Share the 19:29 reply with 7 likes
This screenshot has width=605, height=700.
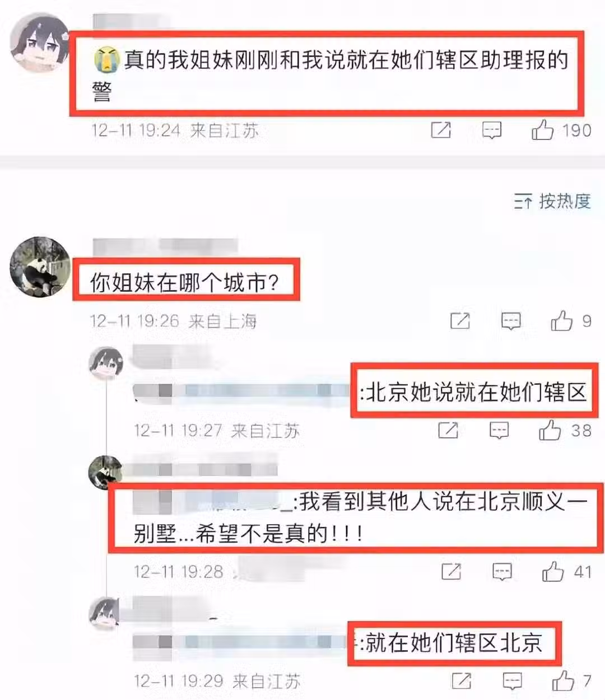[461, 680]
